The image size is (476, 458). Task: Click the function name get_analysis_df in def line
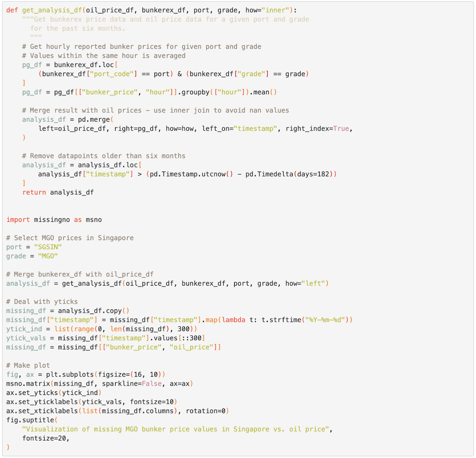click(52, 10)
